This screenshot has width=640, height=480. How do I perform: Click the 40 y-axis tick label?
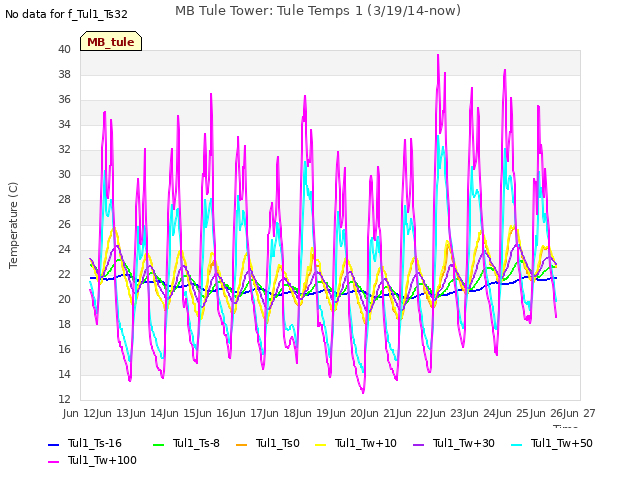pos(64,49)
